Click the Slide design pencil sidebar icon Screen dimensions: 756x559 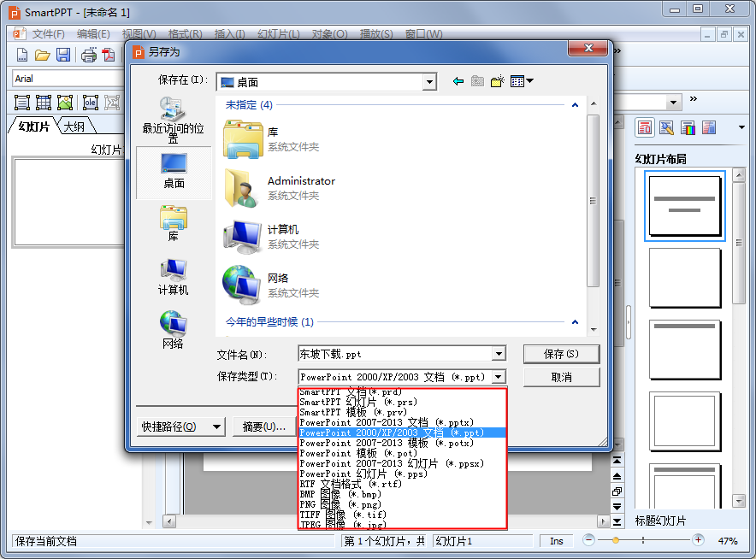[x=666, y=127]
